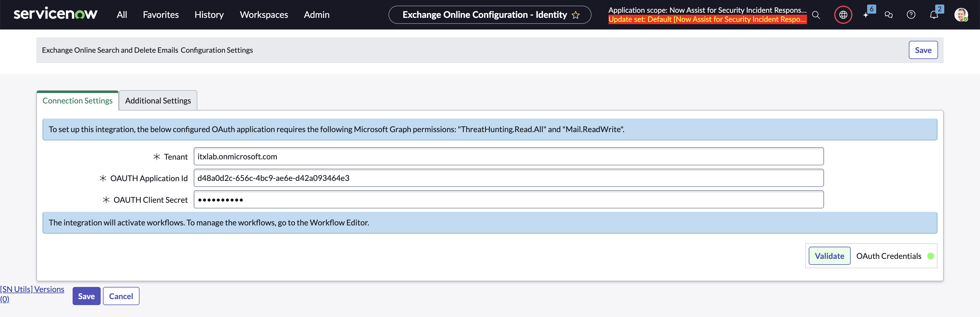Click the OAUTH Client Secret label
The image size is (980, 317).
coord(151,200)
